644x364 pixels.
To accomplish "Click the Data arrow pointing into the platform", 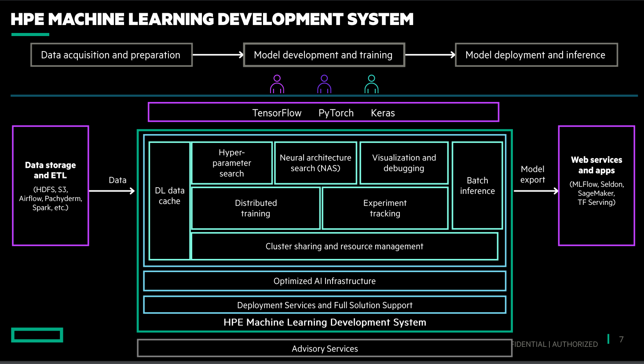I will tap(117, 191).
